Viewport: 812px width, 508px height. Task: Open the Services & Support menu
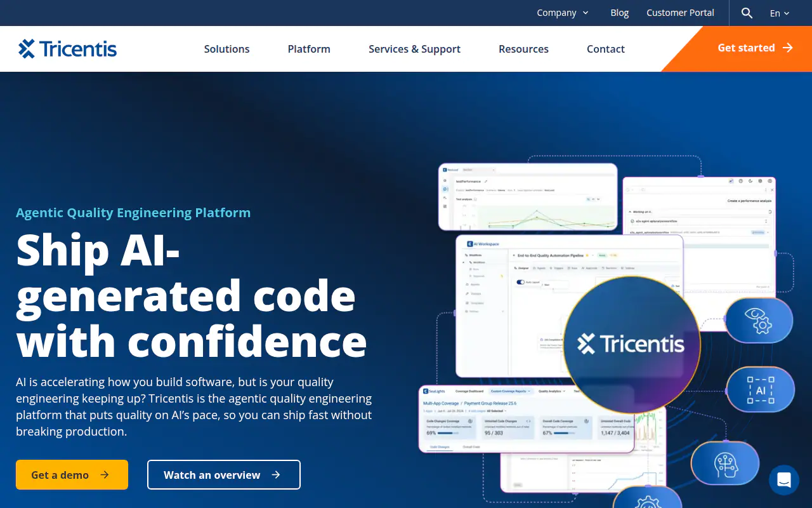click(414, 49)
